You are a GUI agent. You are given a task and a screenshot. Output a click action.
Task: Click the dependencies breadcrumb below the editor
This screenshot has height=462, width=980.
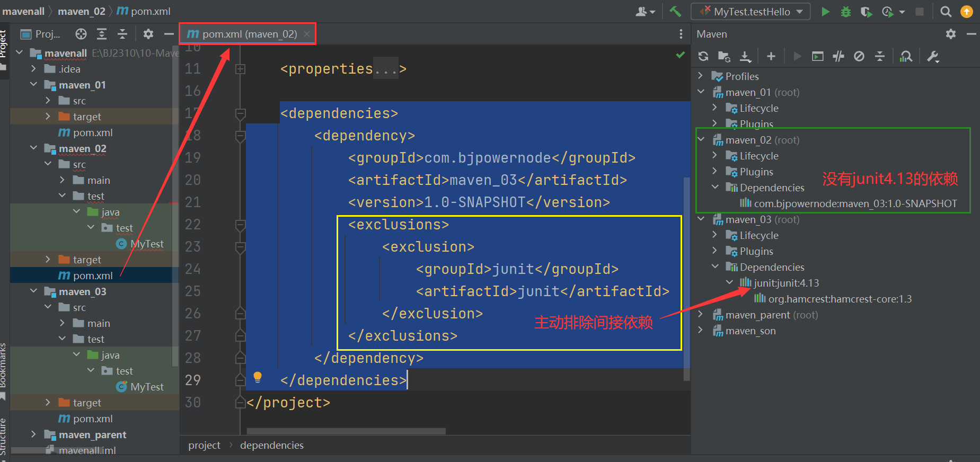(x=272, y=445)
